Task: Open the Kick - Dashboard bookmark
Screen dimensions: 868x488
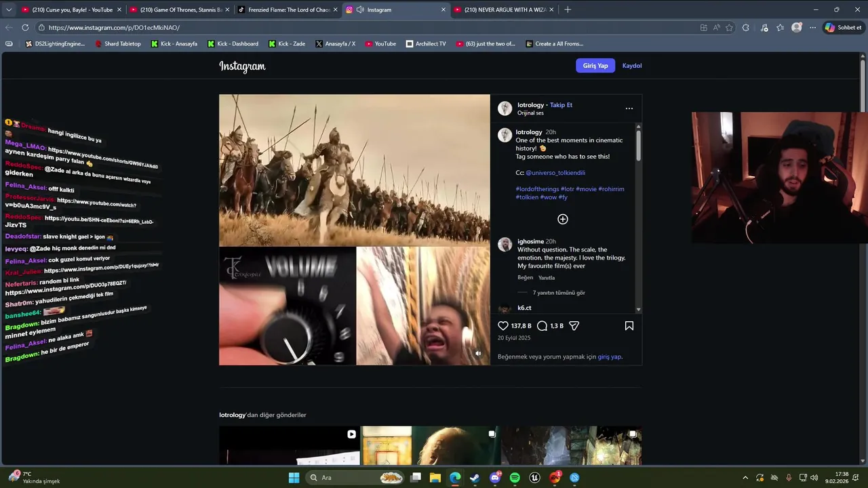Action: tap(233, 43)
